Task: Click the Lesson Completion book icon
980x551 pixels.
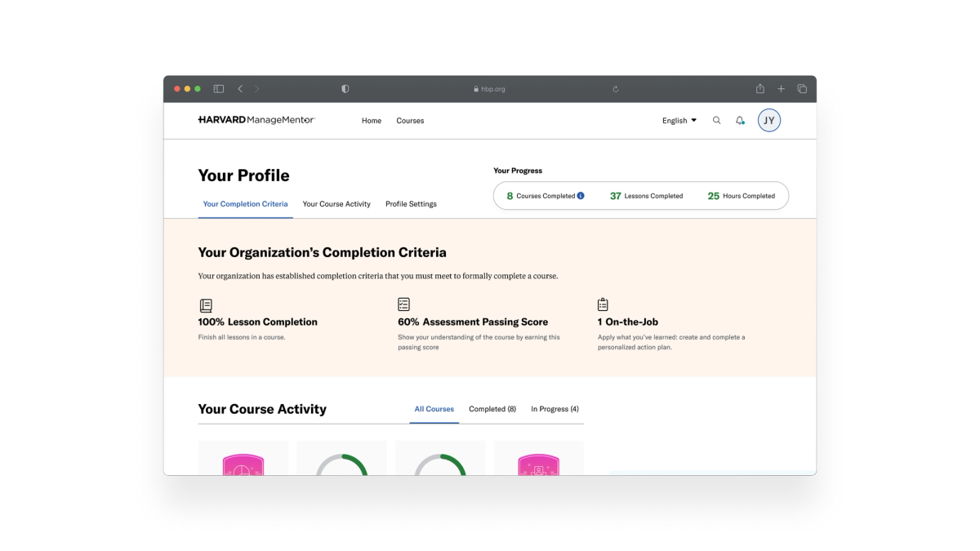Action: [x=206, y=305]
